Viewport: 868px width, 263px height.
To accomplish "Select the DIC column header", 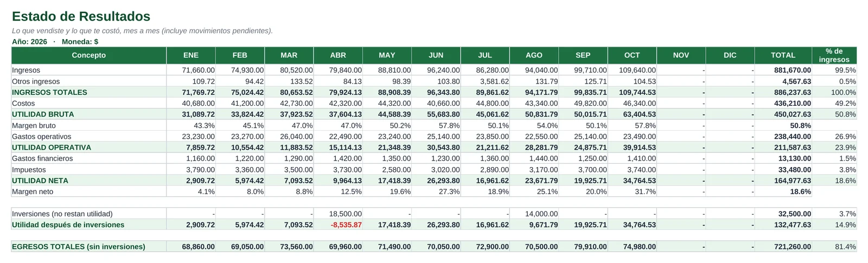I will pos(730,55).
